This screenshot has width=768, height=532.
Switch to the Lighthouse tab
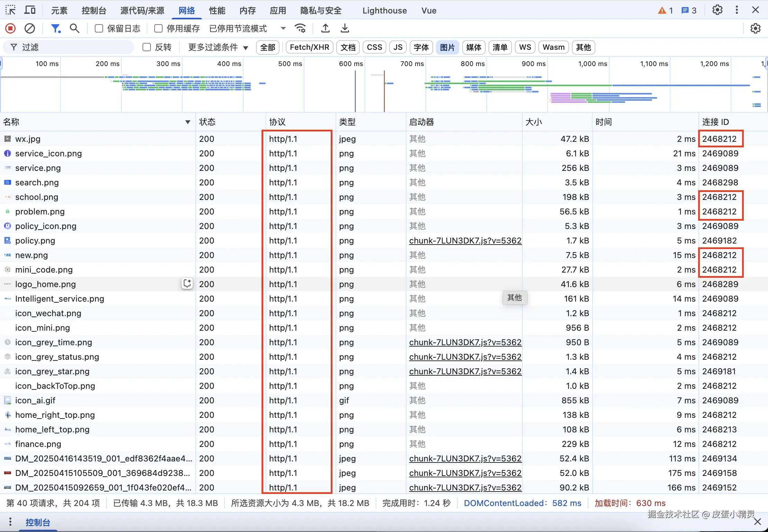pos(384,10)
